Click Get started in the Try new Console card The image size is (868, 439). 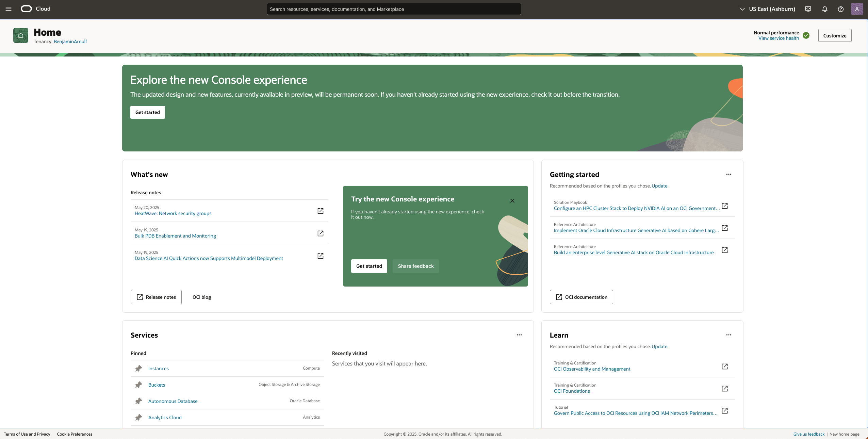click(x=369, y=266)
